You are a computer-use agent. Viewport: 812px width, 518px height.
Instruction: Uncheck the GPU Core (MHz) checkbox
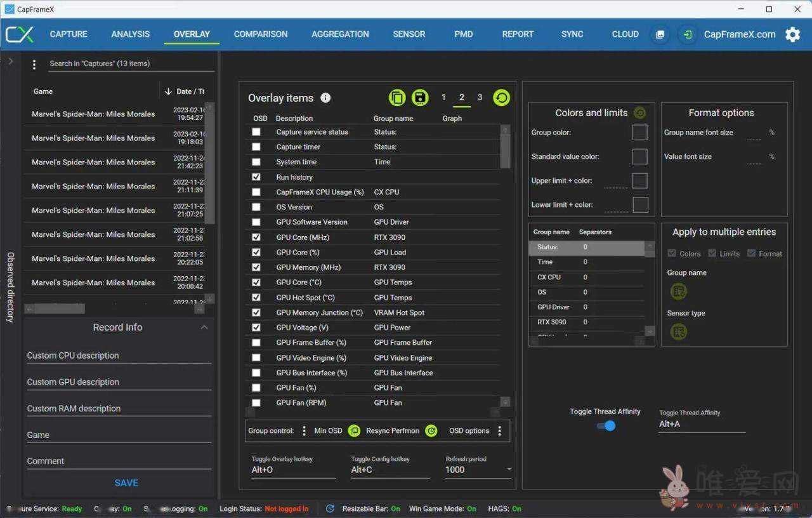click(256, 237)
